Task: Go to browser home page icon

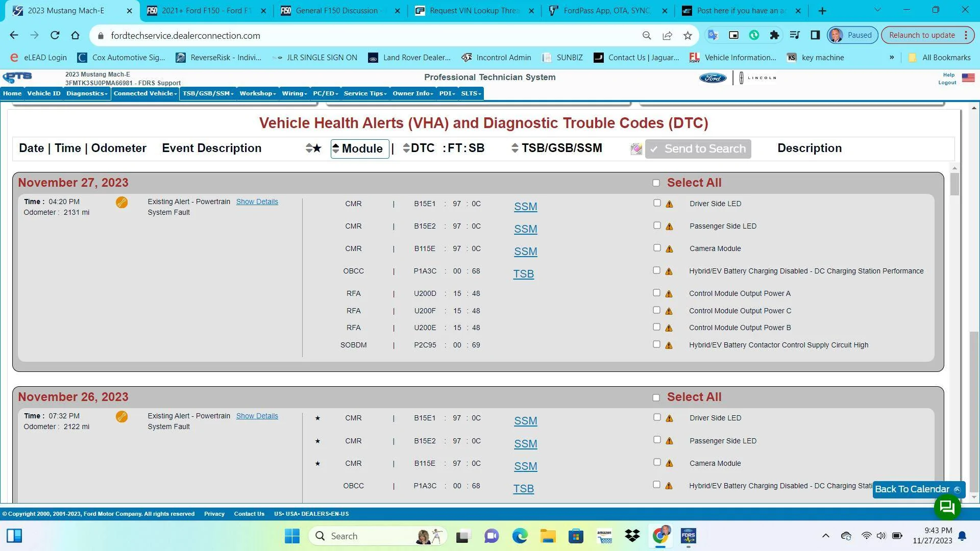Action: [x=75, y=35]
